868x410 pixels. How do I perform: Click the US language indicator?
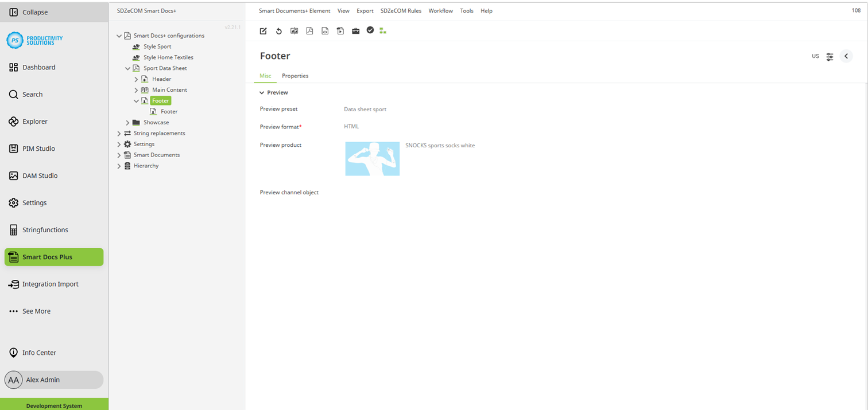815,56
